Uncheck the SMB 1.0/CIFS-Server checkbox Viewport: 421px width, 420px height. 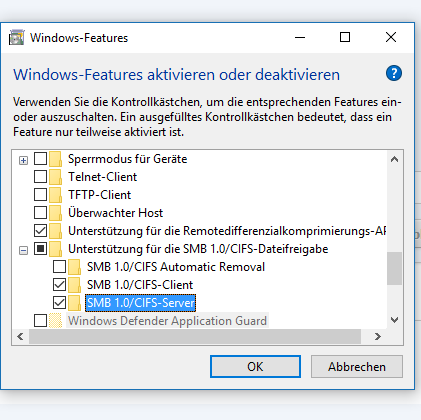59,303
